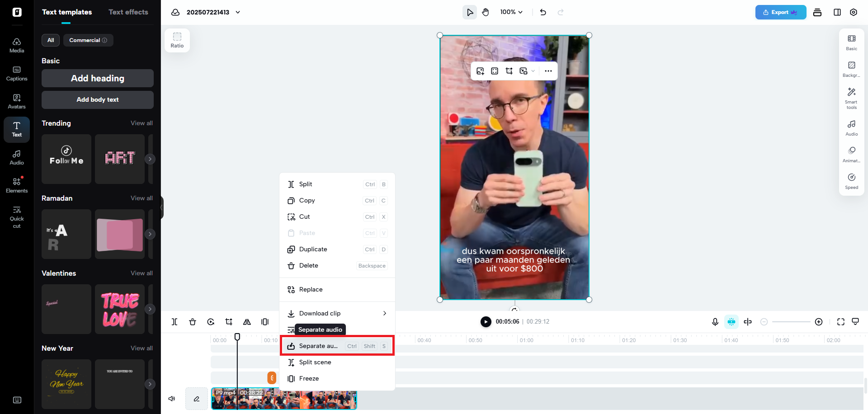Open the Background panel

(852, 69)
